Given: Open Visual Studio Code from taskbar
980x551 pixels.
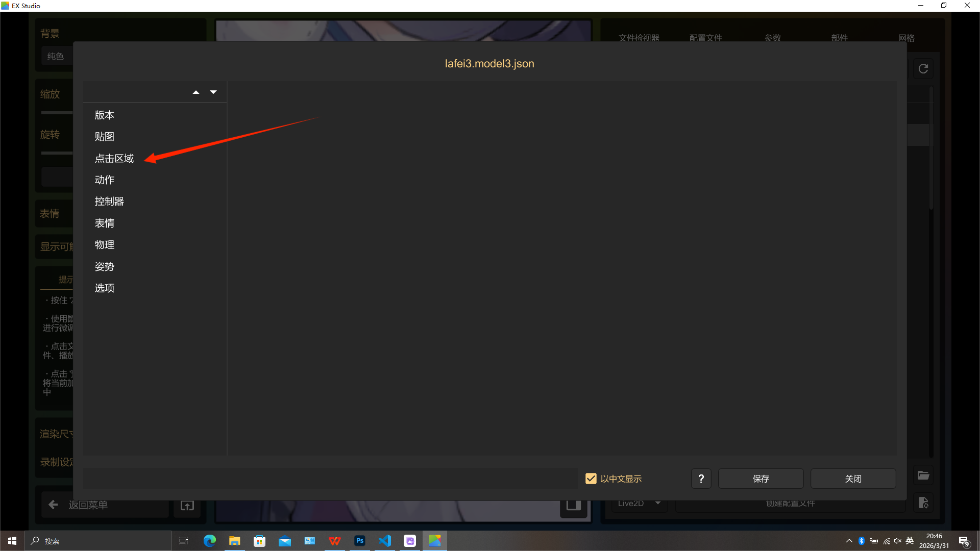Looking at the screenshot, I should [x=385, y=541].
